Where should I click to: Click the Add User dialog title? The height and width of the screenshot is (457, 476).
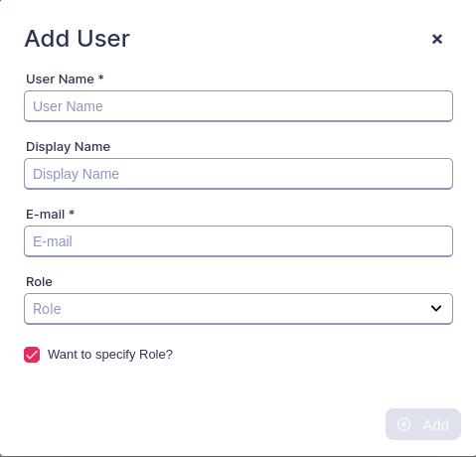78,39
